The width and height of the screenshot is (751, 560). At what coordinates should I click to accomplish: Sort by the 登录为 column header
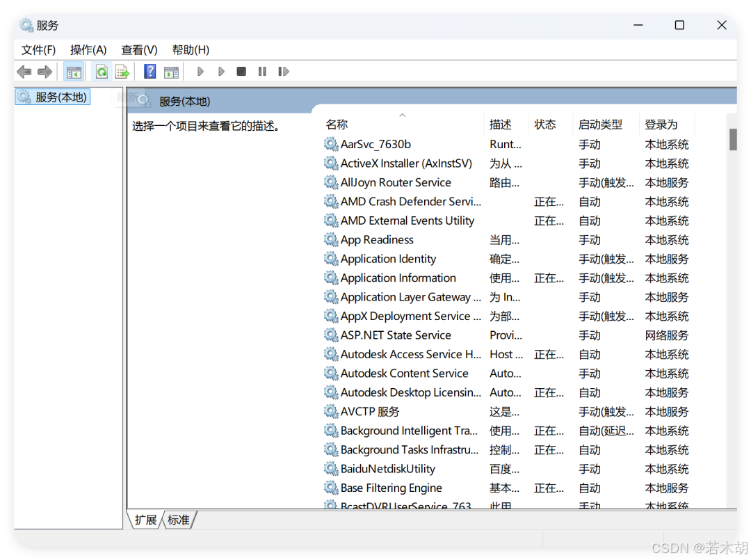click(x=667, y=125)
